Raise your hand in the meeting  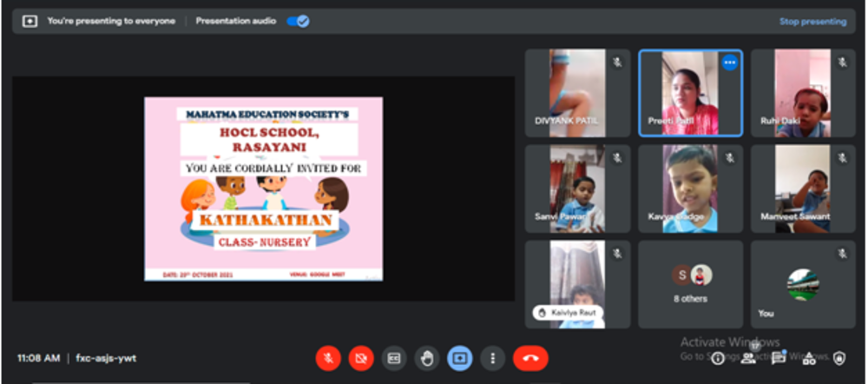pyautogui.click(x=426, y=358)
